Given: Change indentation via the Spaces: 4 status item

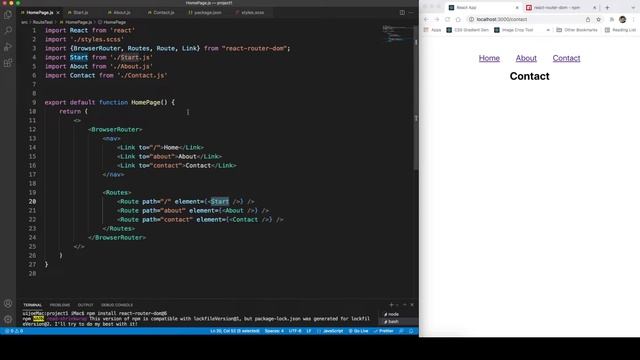Looking at the screenshot, I should pos(274,331).
